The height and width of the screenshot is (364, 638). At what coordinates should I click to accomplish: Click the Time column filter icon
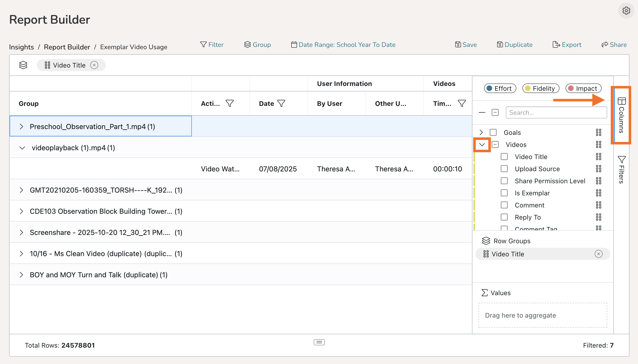point(462,103)
